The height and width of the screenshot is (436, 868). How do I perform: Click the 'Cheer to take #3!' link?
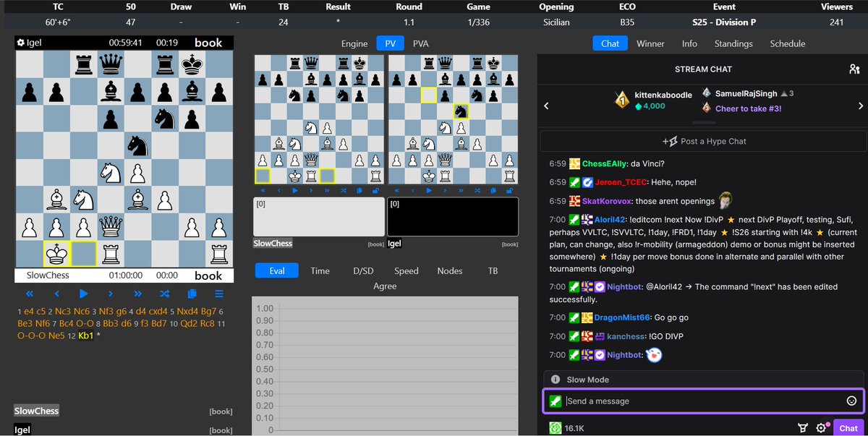tap(748, 108)
